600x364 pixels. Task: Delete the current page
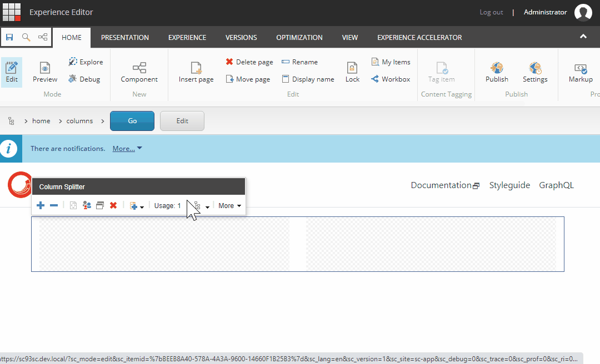[249, 62]
